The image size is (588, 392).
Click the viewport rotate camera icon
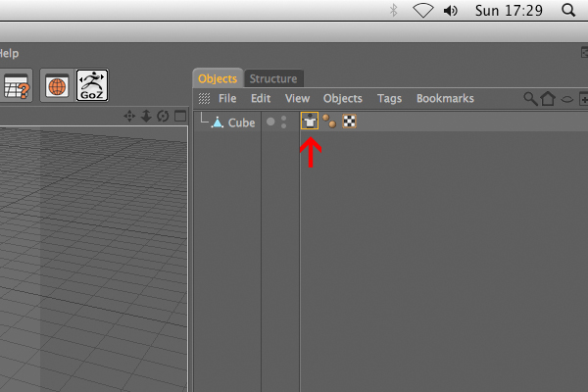[163, 116]
